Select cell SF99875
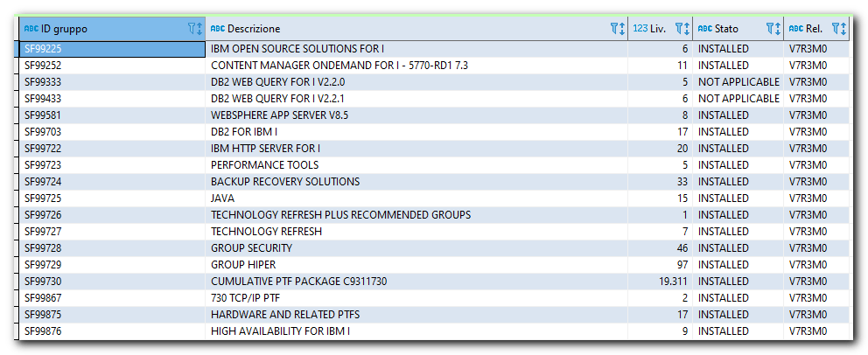 (112, 314)
